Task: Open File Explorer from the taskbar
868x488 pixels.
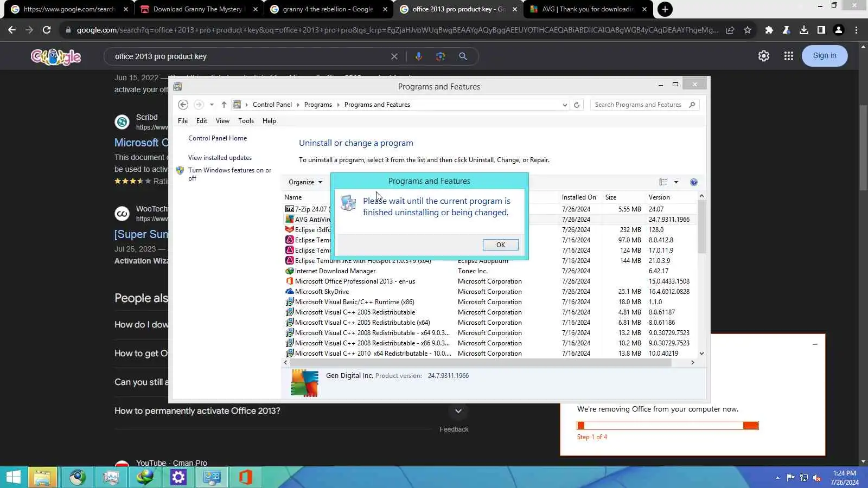Action: (42, 477)
